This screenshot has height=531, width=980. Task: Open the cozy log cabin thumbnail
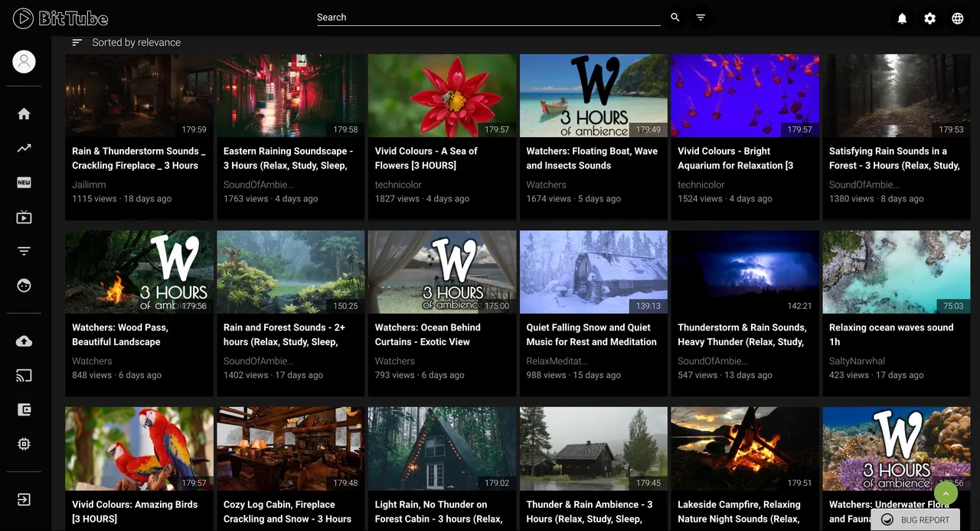(291, 449)
